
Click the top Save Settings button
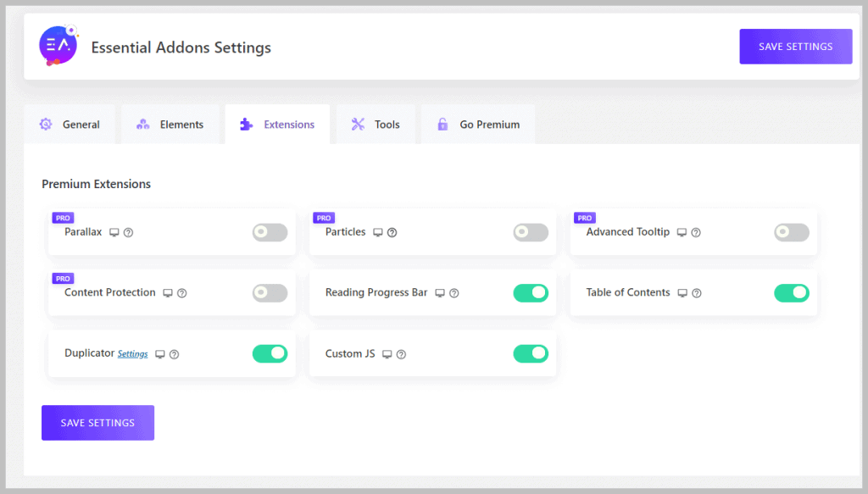click(795, 47)
